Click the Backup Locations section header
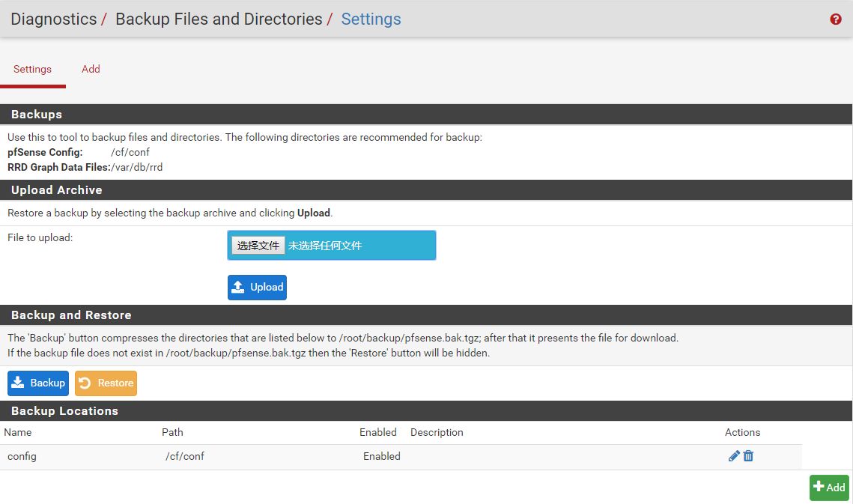Image resolution: width=853 pixels, height=504 pixels. coord(64,411)
